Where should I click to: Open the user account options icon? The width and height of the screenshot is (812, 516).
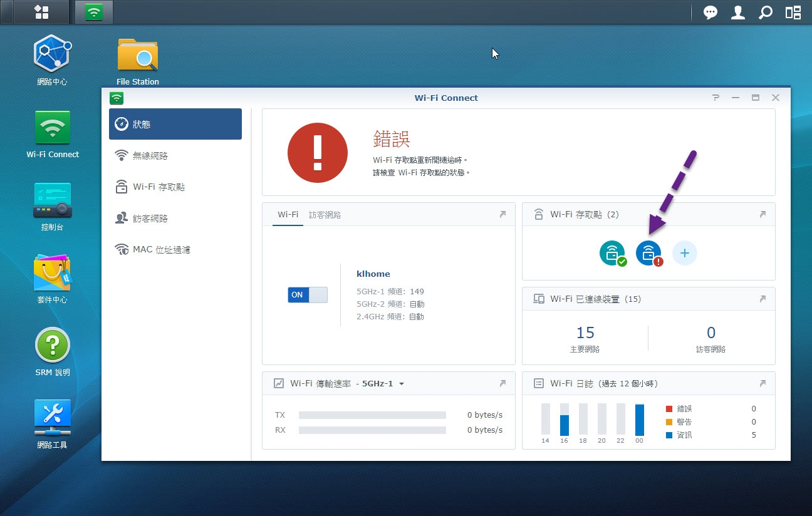pyautogui.click(x=738, y=12)
